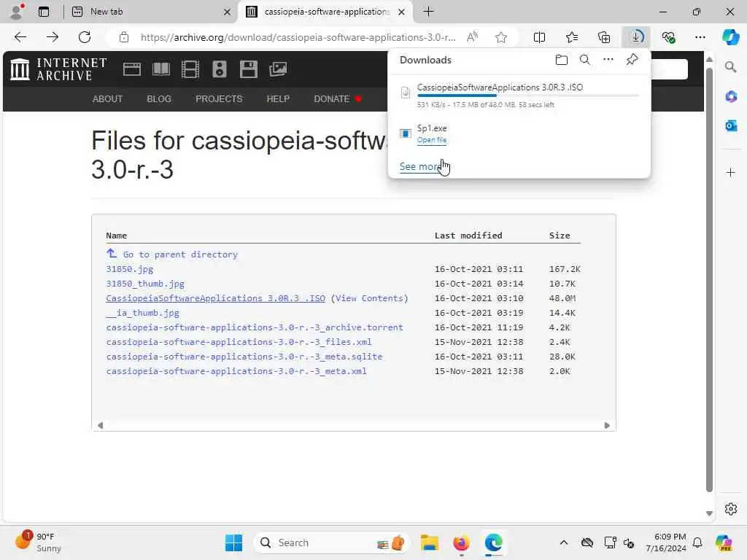
Task: Add page to favorites star
Action: pyautogui.click(x=500, y=37)
